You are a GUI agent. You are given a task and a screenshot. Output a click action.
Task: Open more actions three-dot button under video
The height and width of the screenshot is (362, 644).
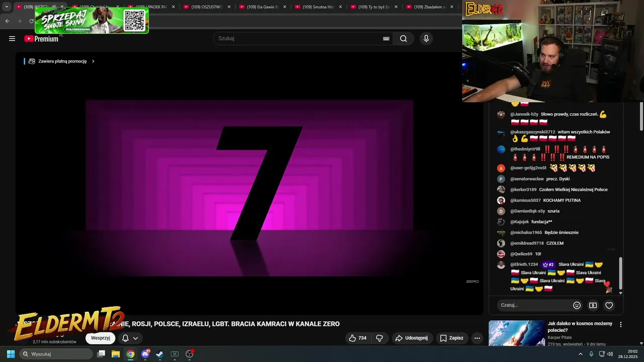(477, 338)
